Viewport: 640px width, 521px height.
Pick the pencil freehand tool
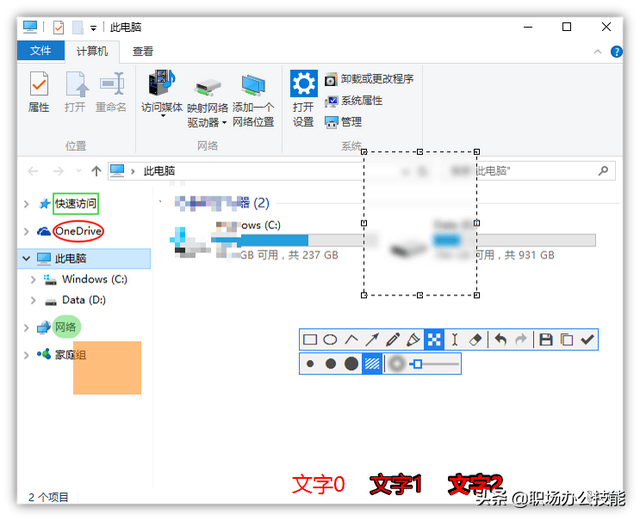pos(393,340)
